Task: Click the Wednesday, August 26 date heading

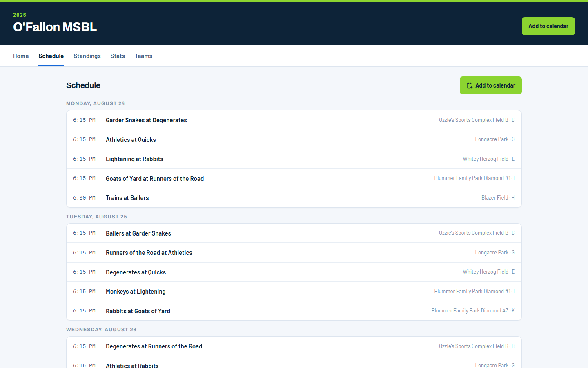Action: click(101, 330)
